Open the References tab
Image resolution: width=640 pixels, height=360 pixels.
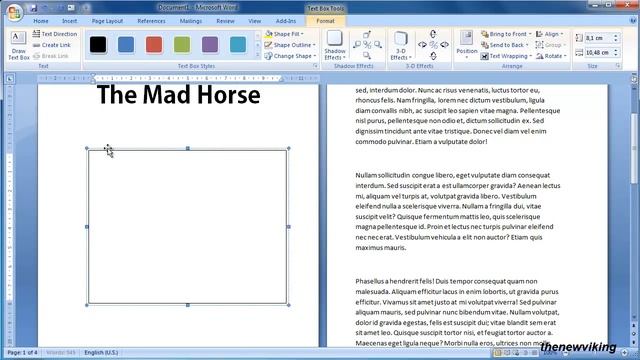151,21
